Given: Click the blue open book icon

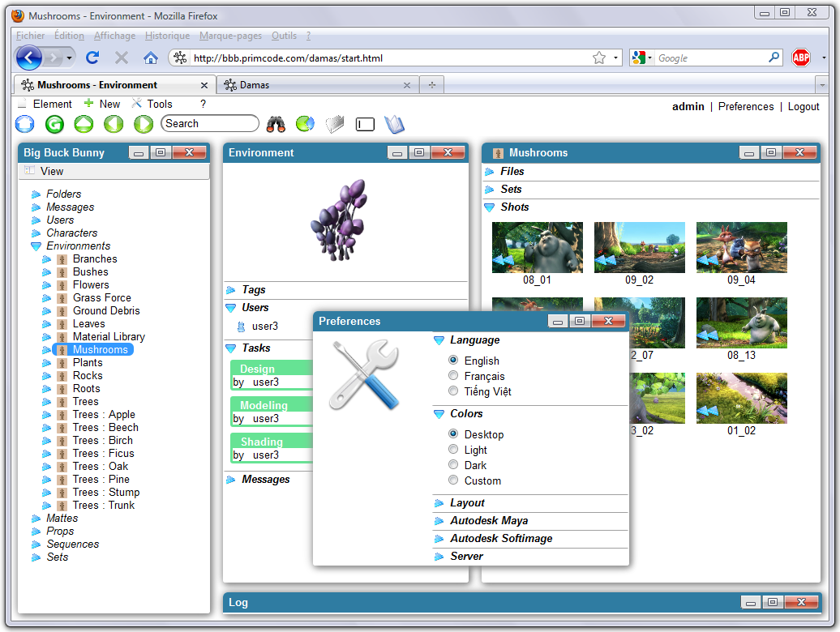Looking at the screenshot, I should coord(394,124).
